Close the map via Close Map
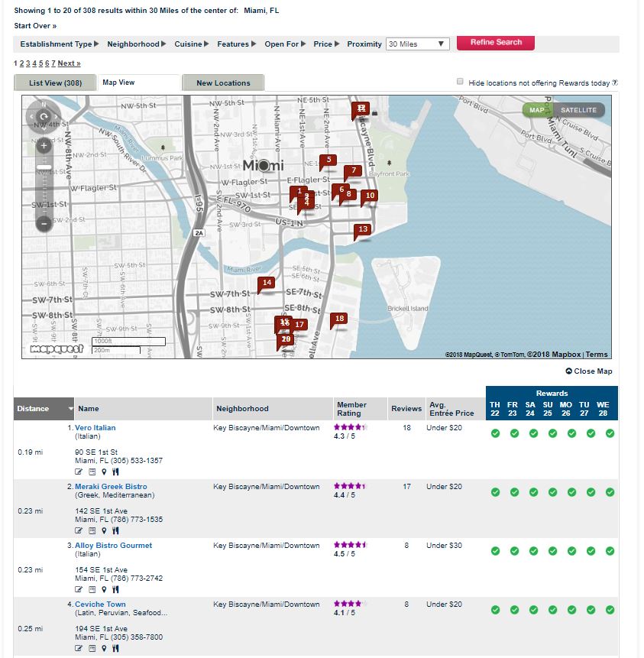The image size is (644, 658). click(x=589, y=371)
